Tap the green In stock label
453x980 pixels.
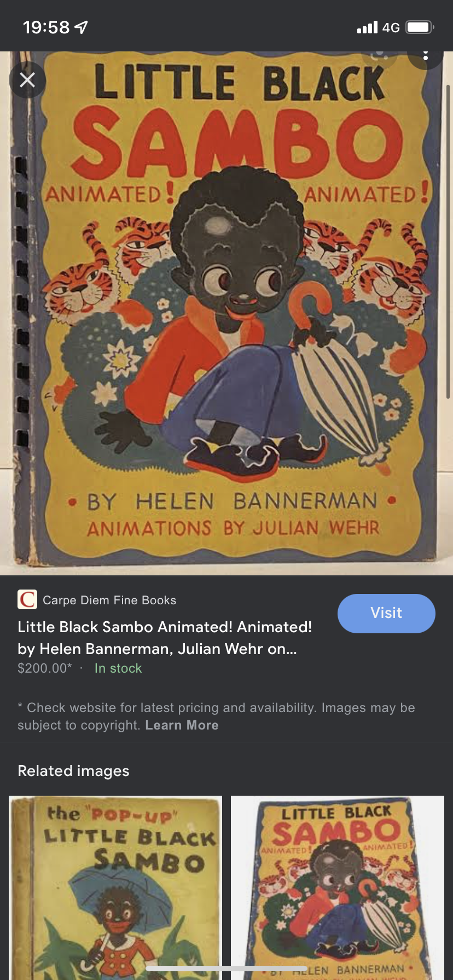click(118, 668)
